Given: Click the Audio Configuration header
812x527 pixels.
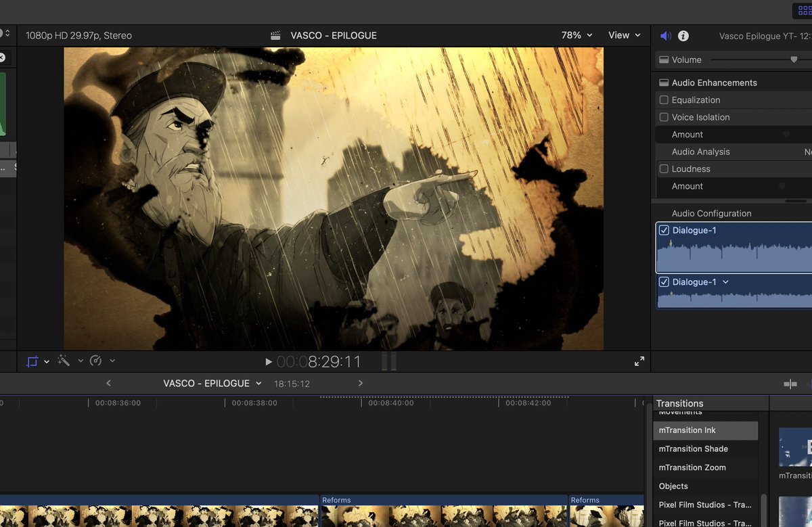Looking at the screenshot, I should (711, 213).
